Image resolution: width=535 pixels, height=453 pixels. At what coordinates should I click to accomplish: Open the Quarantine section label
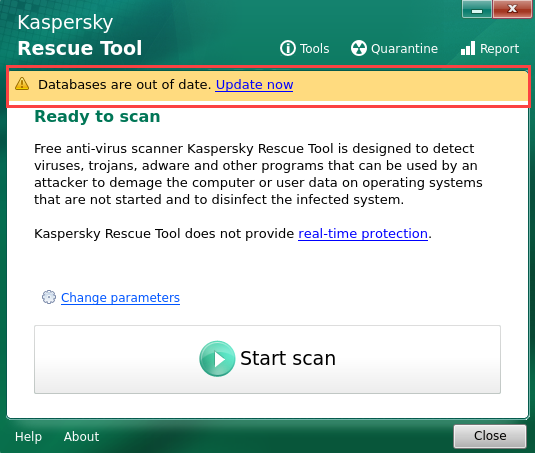(x=404, y=49)
